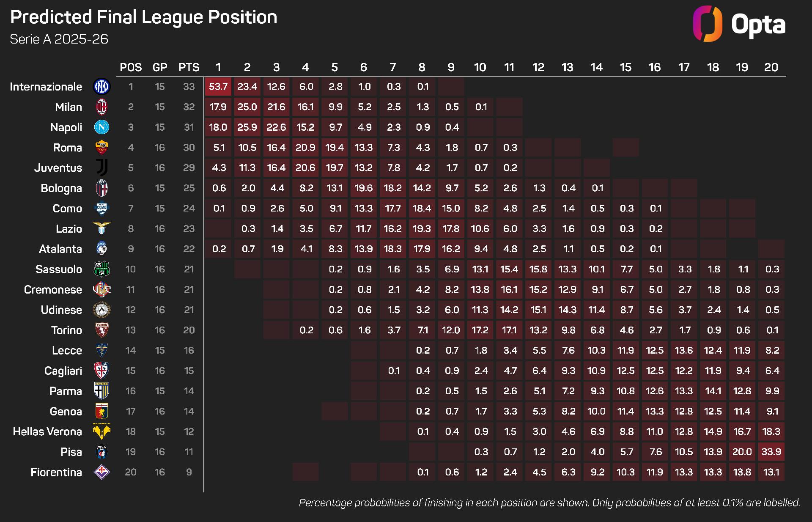This screenshot has height=522, width=812.
Task: Select the Atalanta team name
Action: click(x=60, y=249)
